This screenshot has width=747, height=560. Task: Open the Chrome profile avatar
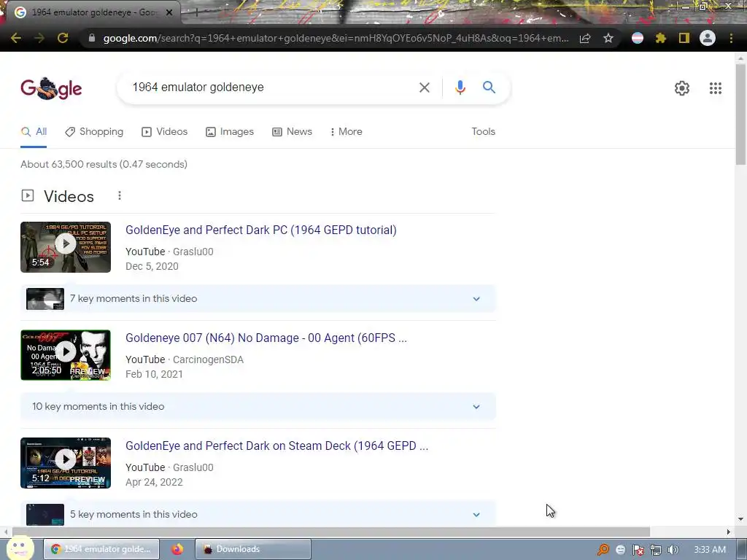(x=708, y=38)
